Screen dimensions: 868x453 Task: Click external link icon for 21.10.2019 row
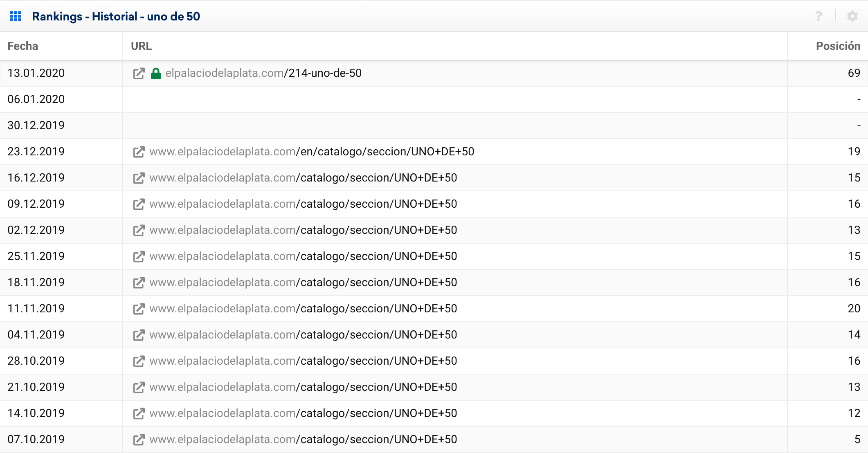139,388
